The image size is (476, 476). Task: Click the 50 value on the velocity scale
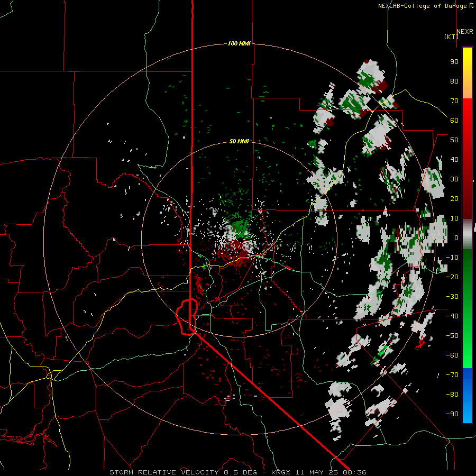[x=454, y=140]
